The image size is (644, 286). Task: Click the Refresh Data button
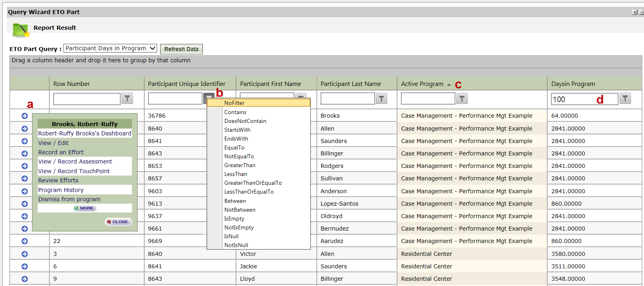181,49
